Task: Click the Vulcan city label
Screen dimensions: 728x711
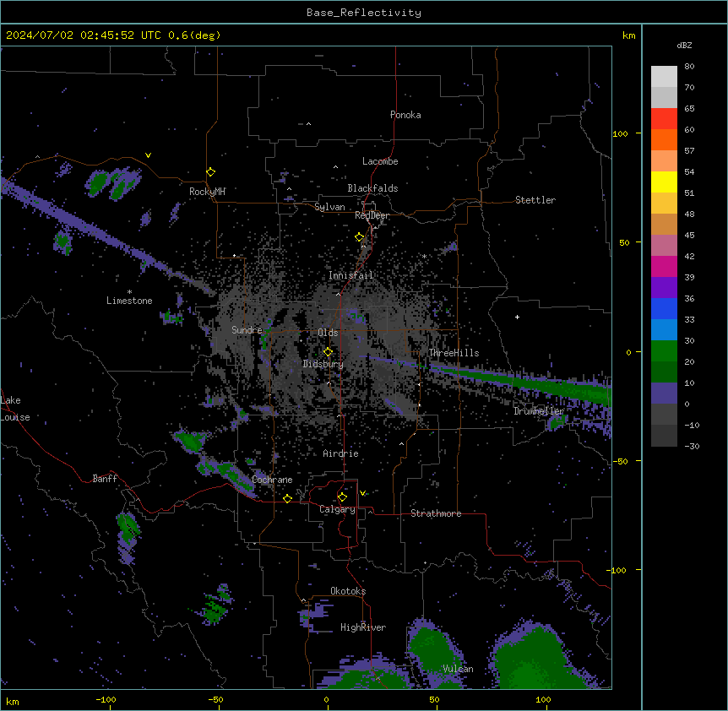Action: (x=459, y=669)
